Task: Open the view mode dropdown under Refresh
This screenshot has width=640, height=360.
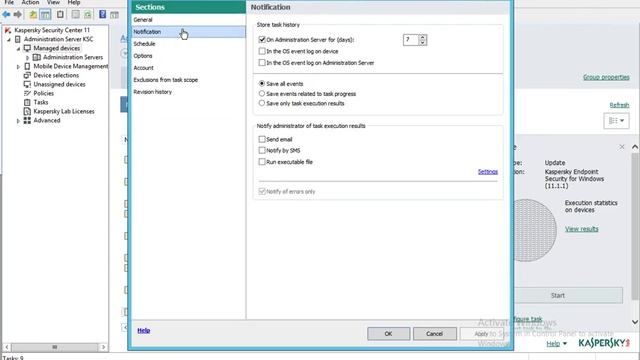Action: point(616,121)
